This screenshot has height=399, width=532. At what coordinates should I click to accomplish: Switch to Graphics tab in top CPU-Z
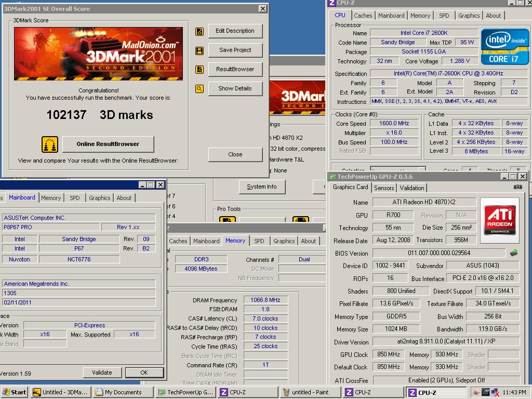point(469,16)
